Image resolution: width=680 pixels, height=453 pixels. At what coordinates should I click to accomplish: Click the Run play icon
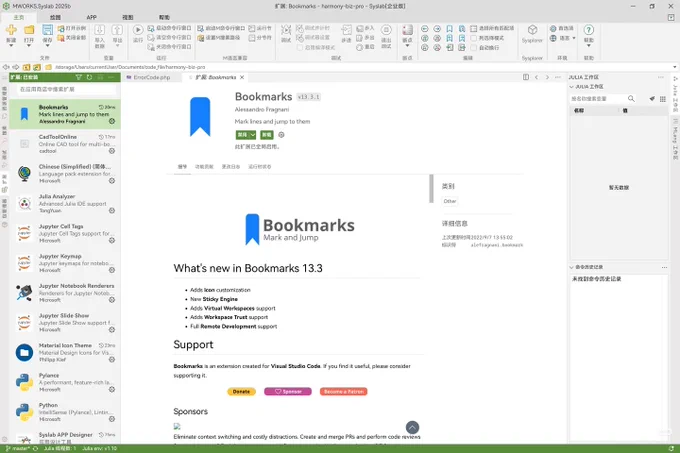click(x=138, y=29)
